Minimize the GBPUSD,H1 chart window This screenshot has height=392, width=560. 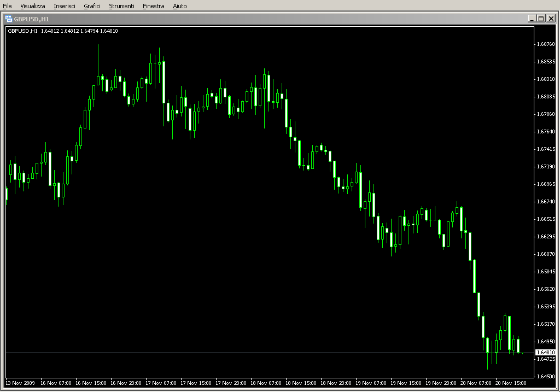click(532, 19)
